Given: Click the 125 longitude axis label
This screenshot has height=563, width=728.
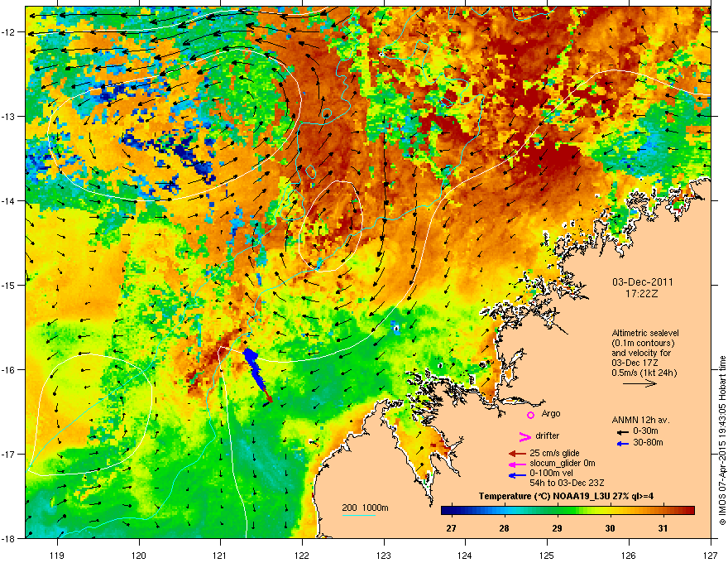Looking at the screenshot, I should click(547, 555).
